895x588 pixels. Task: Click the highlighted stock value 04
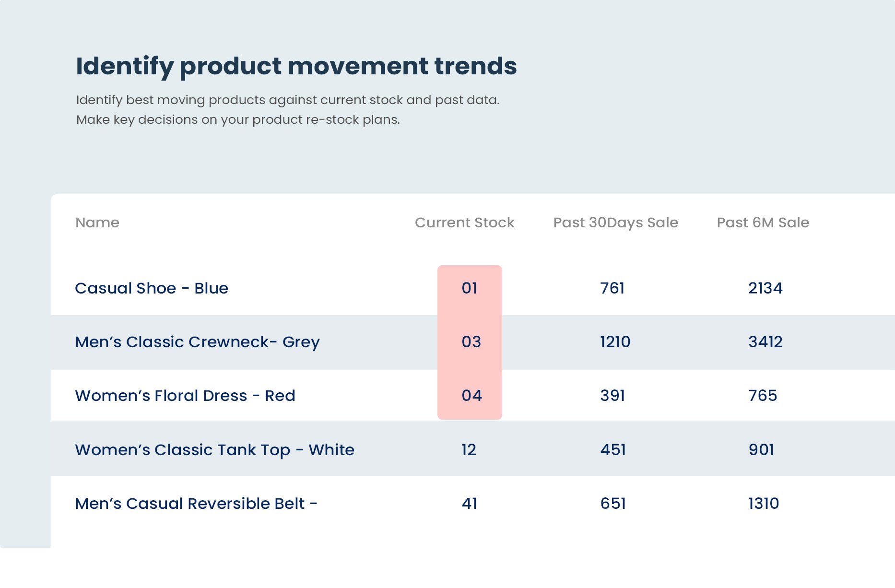coord(471,396)
